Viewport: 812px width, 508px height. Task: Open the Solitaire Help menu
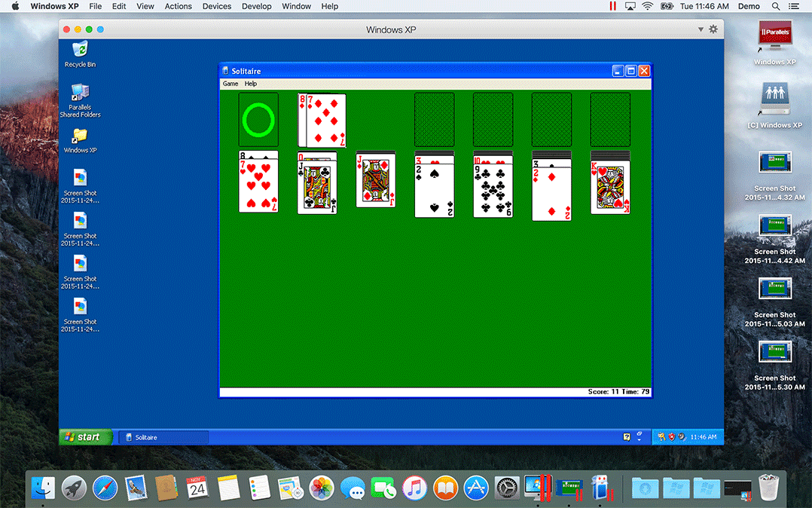point(251,84)
